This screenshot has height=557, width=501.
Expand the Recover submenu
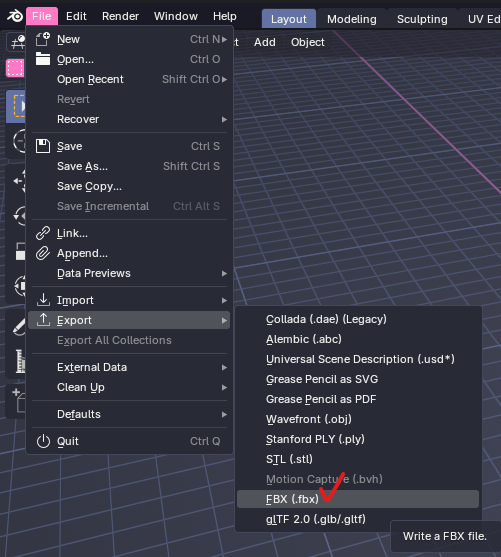129,119
